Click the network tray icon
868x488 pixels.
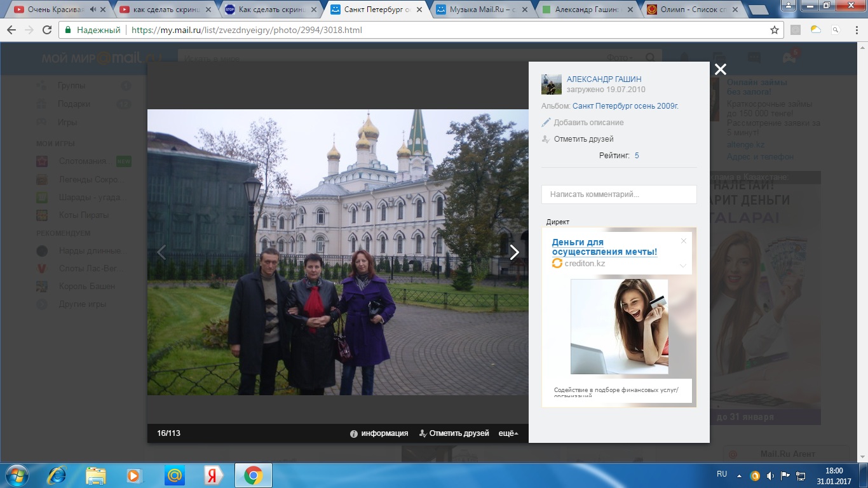[x=802, y=475]
